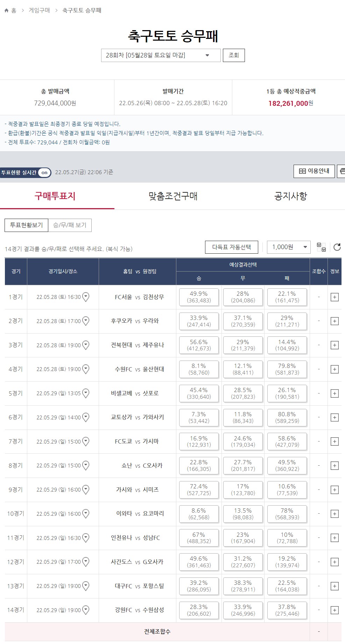The height and width of the screenshot is (644, 345).
Task: Open location pin for match 1 FC서울
Action: [86, 297]
